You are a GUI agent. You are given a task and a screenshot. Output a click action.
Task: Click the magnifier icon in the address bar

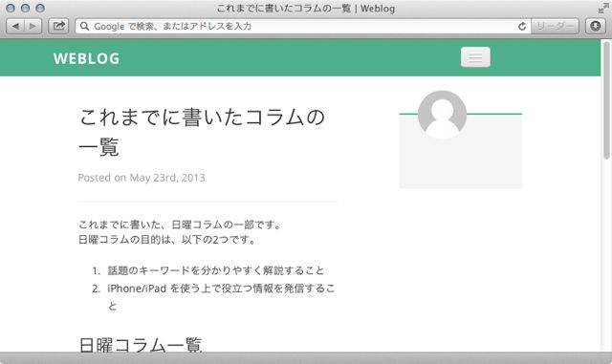click(x=84, y=26)
